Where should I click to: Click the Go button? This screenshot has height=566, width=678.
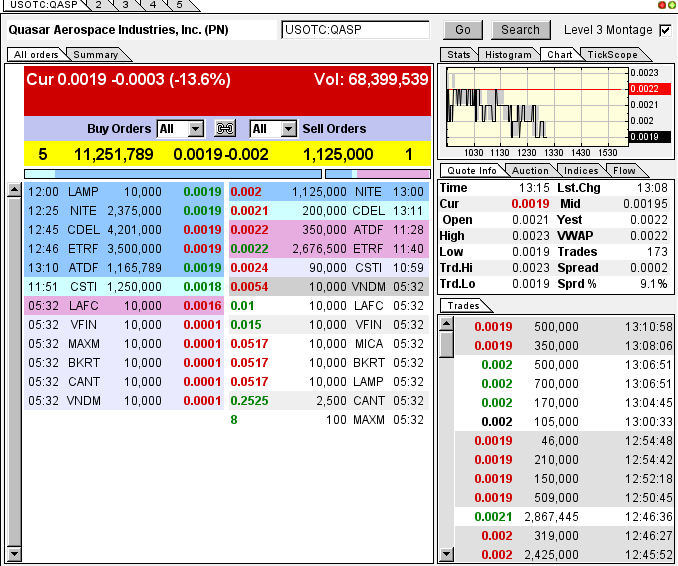[x=463, y=30]
